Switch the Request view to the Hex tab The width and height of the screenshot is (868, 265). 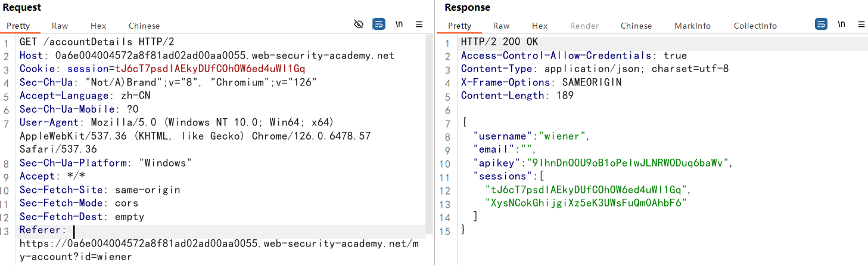98,26
